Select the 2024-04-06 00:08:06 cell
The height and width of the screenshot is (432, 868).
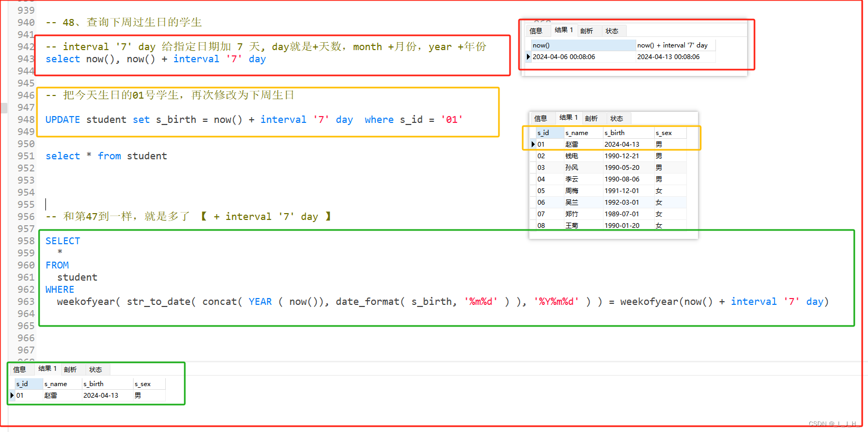583,57
